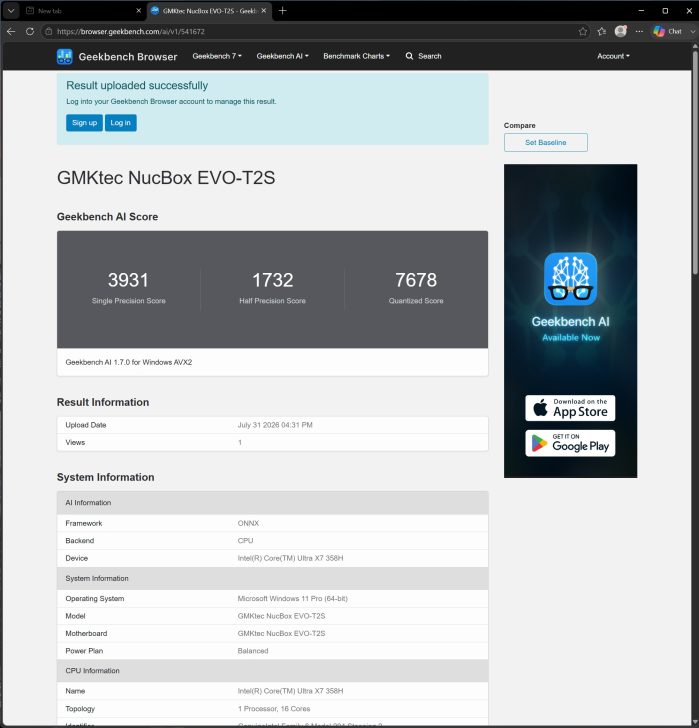699x728 pixels.
Task: Click the Apple logo on App Store badge
Action: click(540, 408)
